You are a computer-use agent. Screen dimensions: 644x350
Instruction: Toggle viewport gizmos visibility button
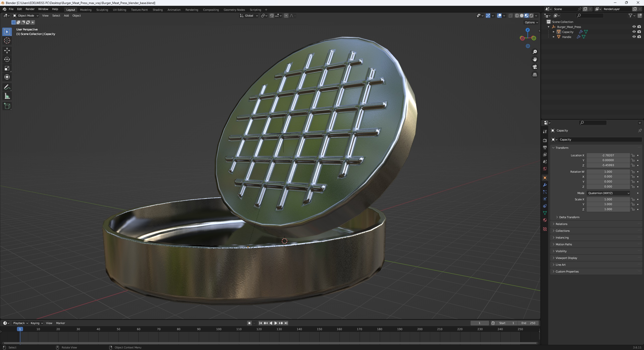point(488,16)
